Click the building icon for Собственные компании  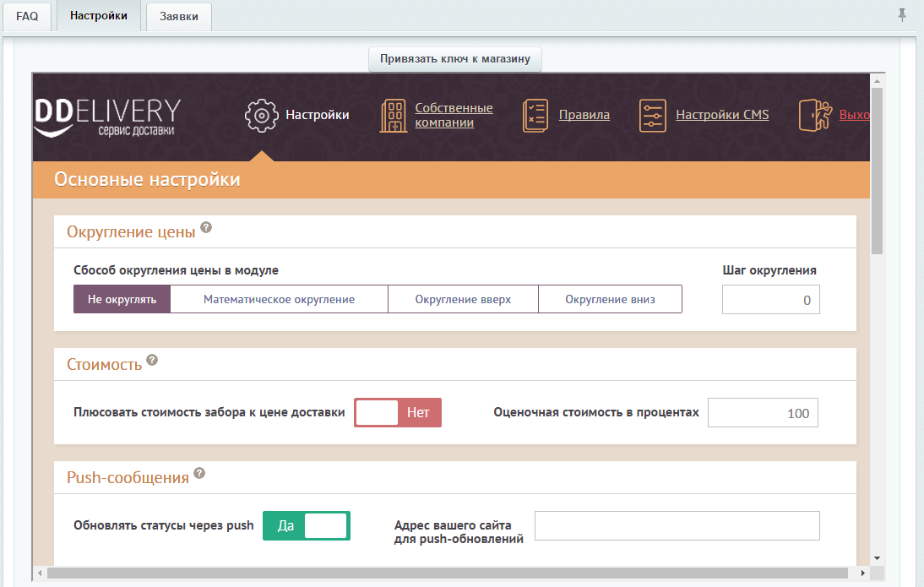(x=393, y=116)
